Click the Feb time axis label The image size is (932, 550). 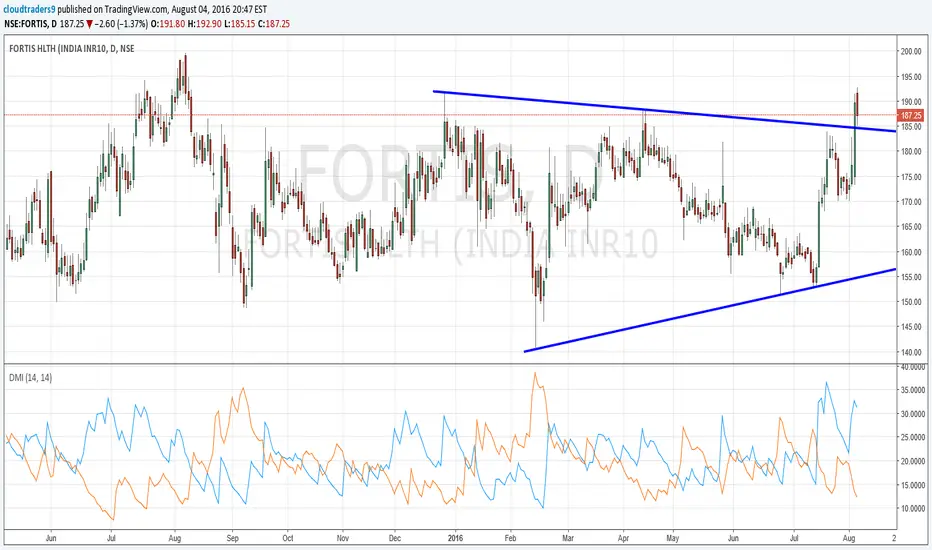tap(511, 538)
